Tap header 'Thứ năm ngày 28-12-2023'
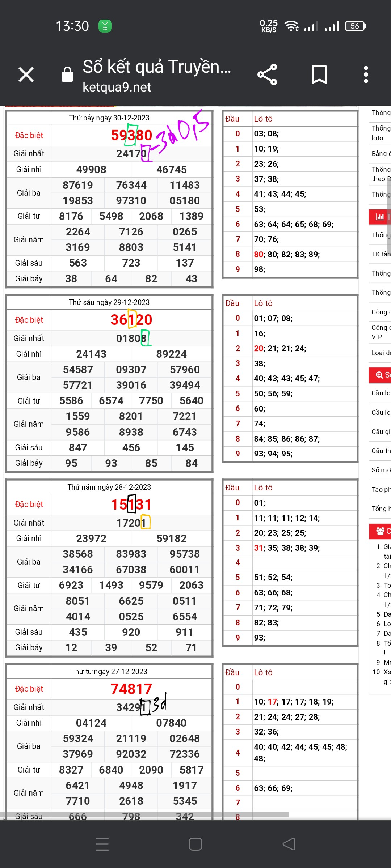Image resolution: width=391 pixels, height=868 pixels. [109, 487]
